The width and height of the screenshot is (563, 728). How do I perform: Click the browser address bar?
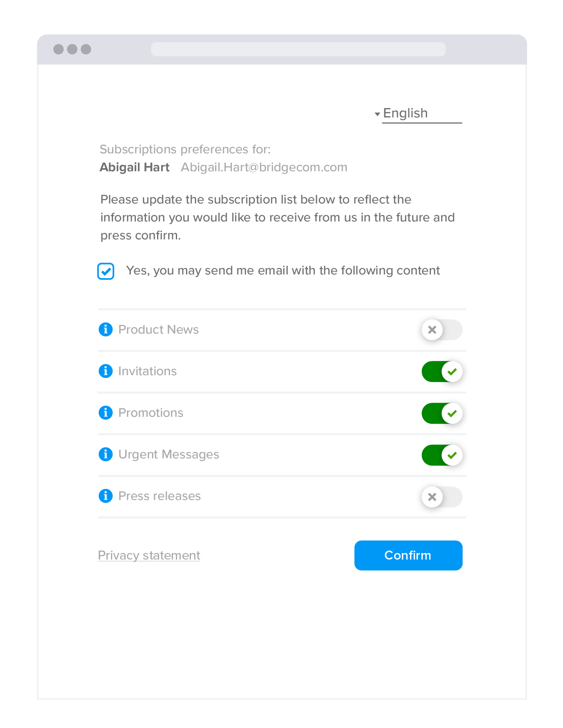[x=298, y=49]
